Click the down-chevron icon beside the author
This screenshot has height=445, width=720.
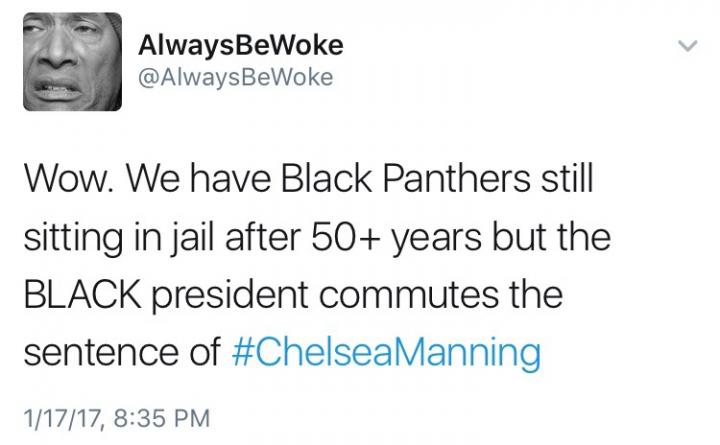pos(688,45)
